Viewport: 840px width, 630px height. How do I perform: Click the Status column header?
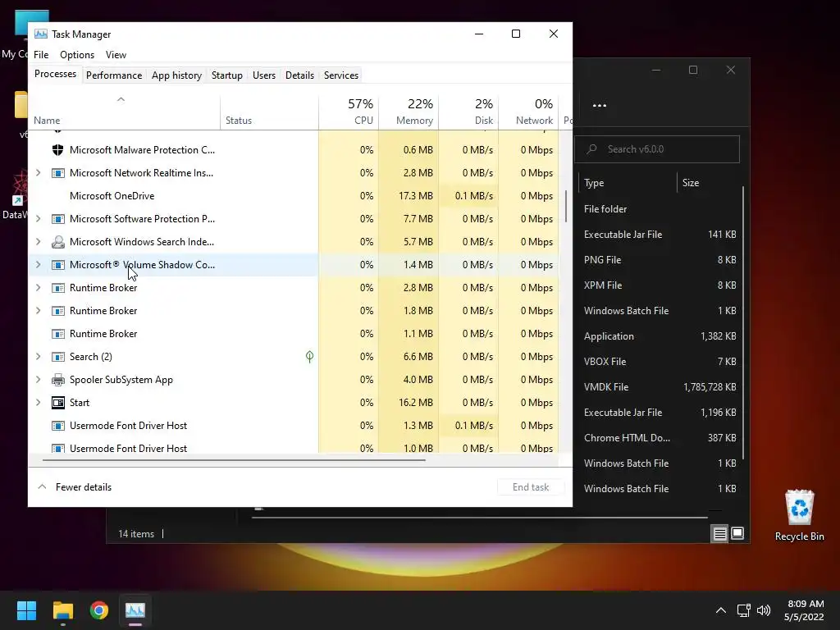pyautogui.click(x=269, y=112)
